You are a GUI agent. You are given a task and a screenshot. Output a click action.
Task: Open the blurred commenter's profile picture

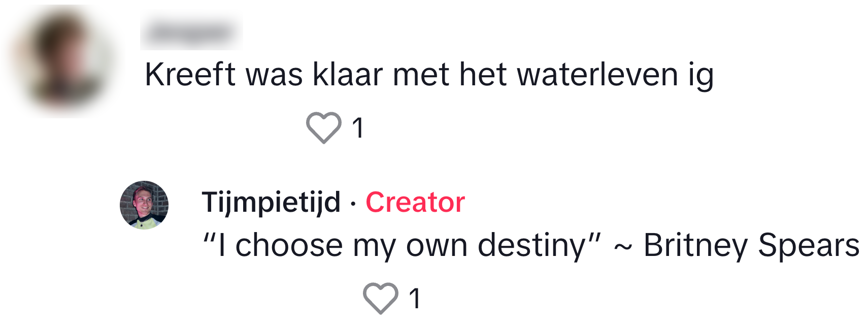coord(64,60)
